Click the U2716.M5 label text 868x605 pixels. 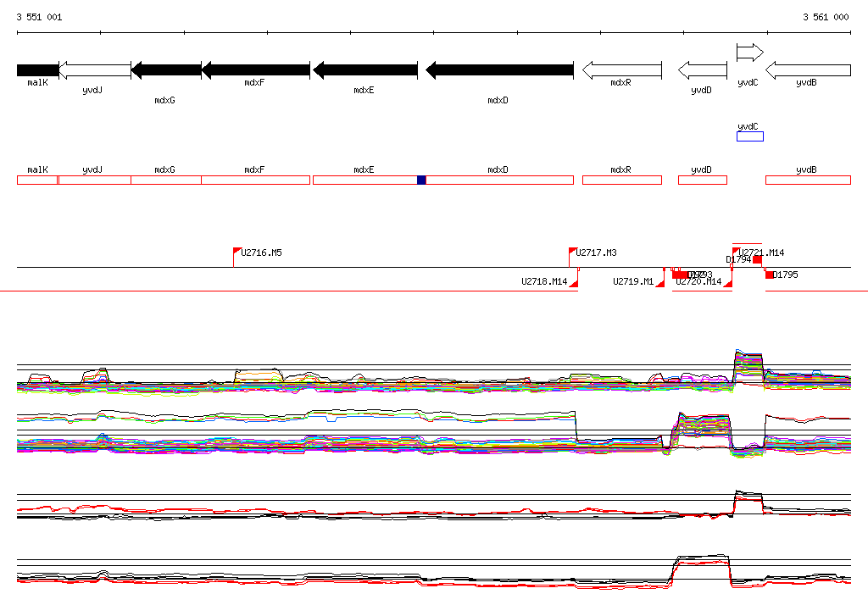[261, 253]
